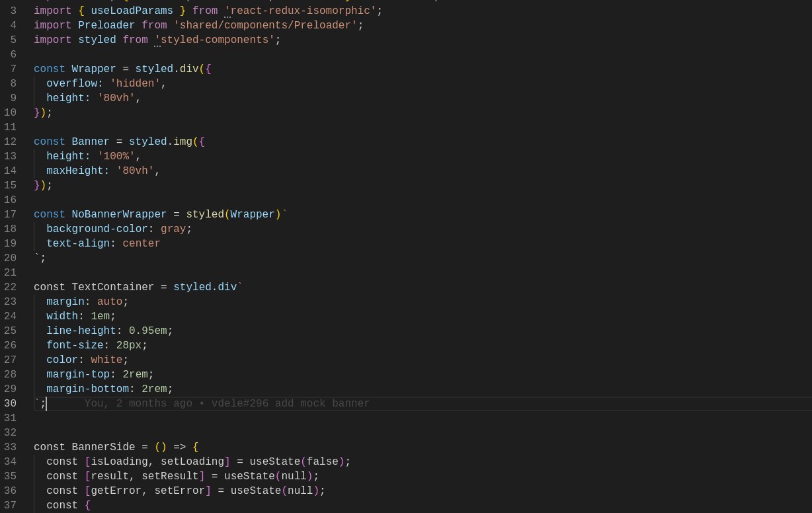Click the 'text-align' property
The image size is (812, 513).
click(78, 243)
